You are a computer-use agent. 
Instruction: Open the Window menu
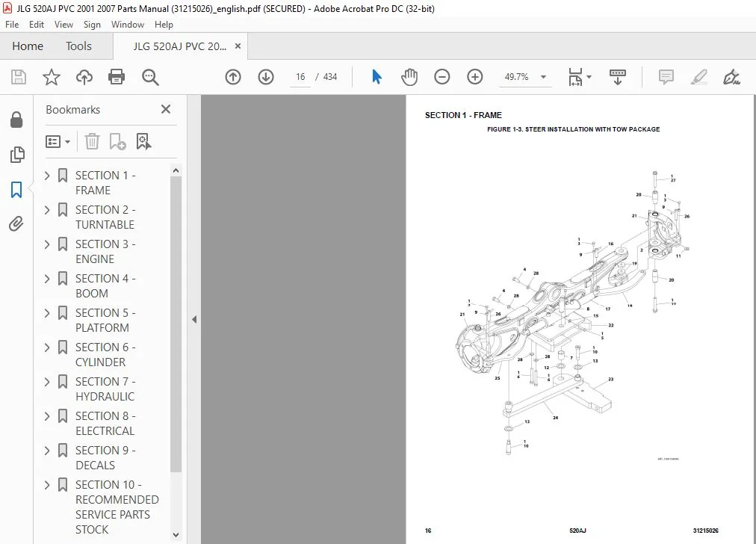point(127,25)
